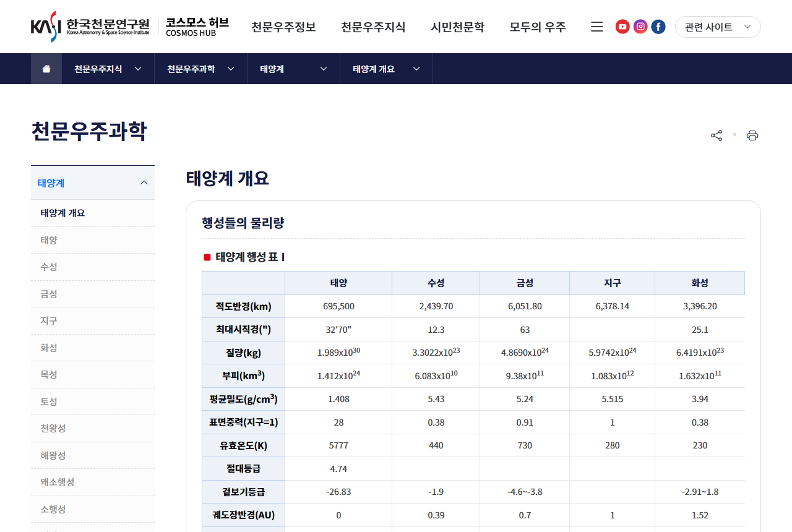Open the 목성 sidebar link
Screen dimensions: 792x532
(x=93, y=374)
